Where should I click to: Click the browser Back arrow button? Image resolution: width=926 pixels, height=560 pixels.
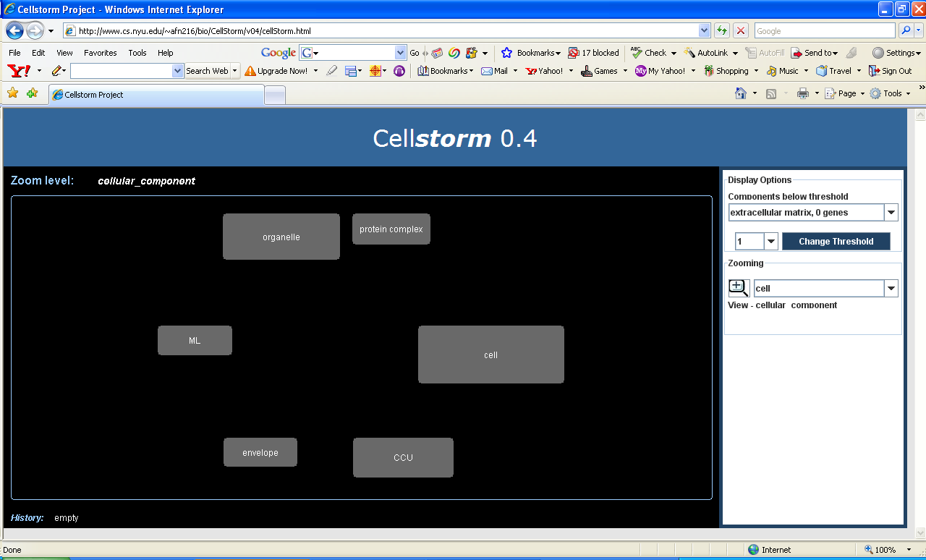pos(14,31)
